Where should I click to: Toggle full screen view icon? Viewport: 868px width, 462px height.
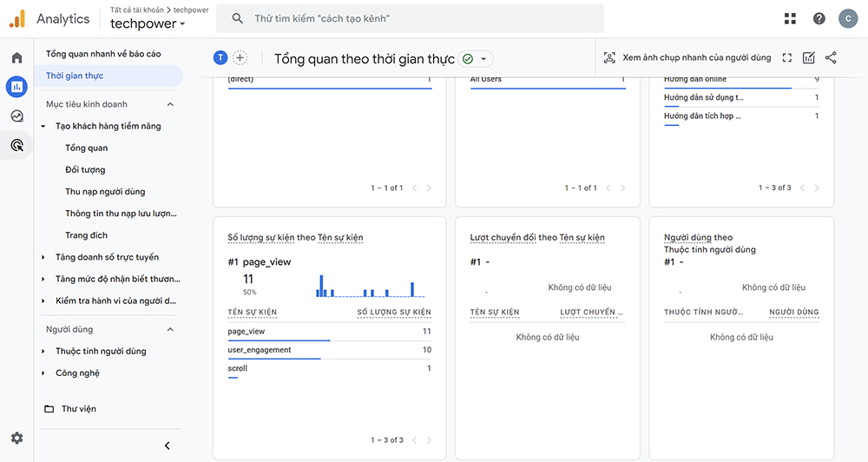787,58
